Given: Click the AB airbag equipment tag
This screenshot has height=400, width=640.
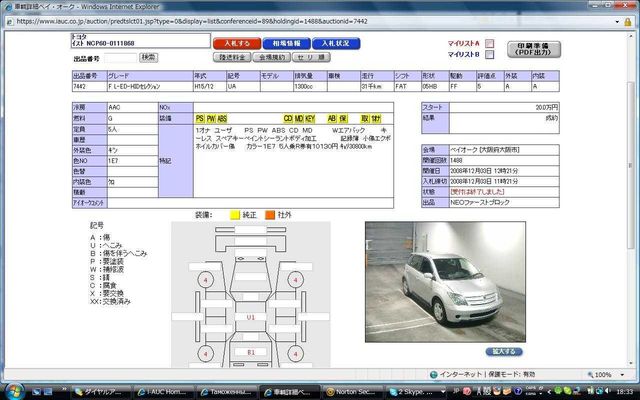Looking at the screenshot, I should coord(332,118).
